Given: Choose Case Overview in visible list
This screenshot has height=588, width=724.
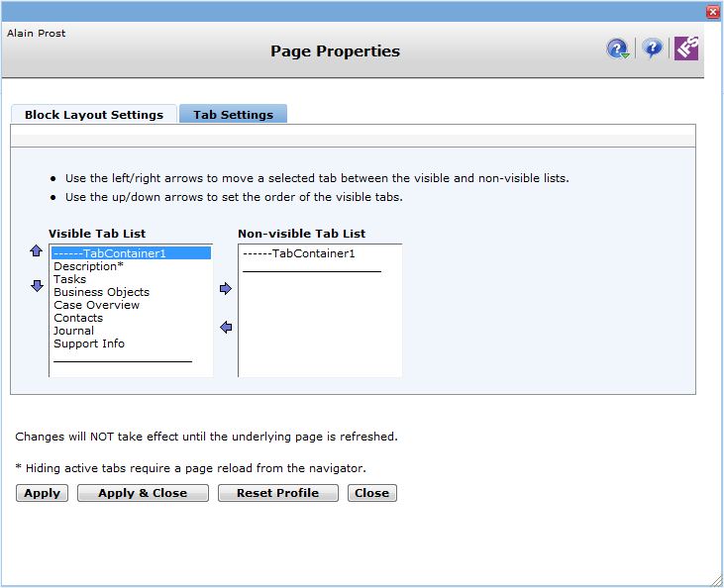Looking at the screenshot, I should point(96,305).
